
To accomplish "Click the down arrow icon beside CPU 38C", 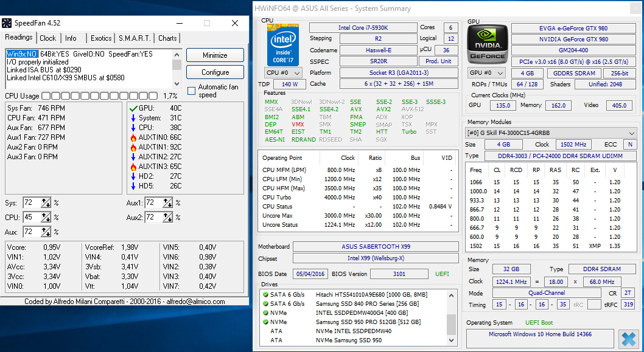I will [x=133, y=128].
